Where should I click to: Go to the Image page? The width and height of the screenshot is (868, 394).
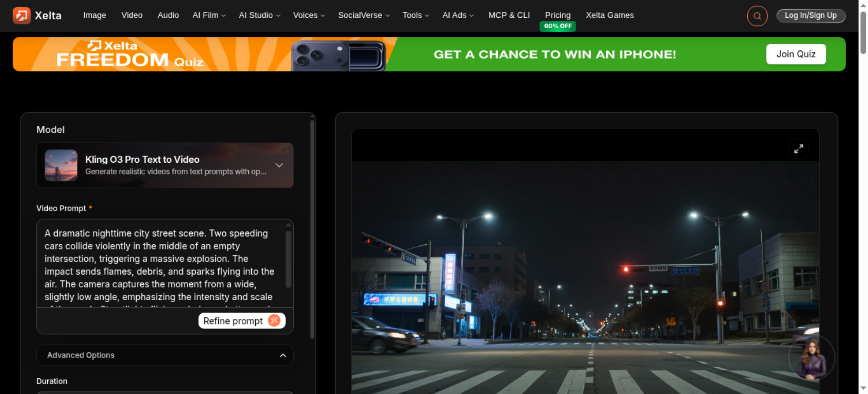point(95,15)
